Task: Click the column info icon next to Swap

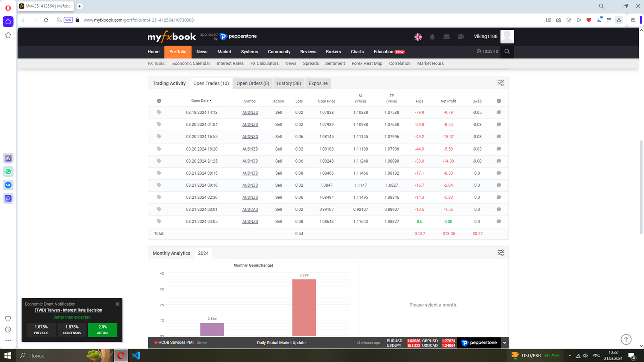Action: point(499,101)
